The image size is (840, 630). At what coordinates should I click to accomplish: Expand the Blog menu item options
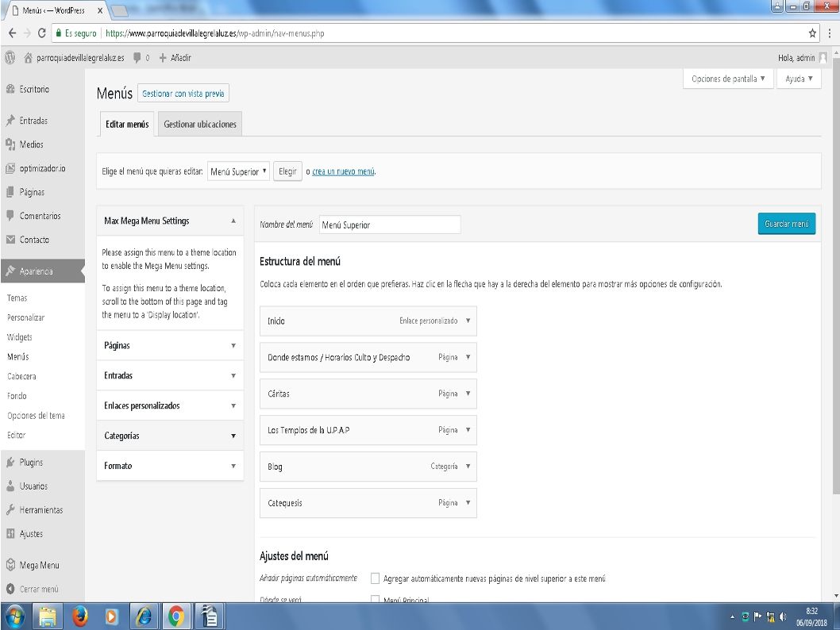point(468,467)
